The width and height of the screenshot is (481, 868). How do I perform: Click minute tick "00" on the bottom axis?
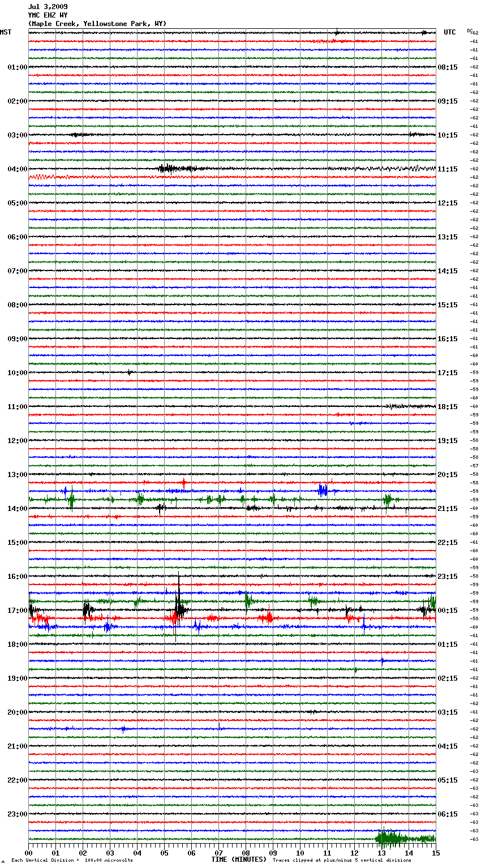pyautogui.click(x=28, y=853)
